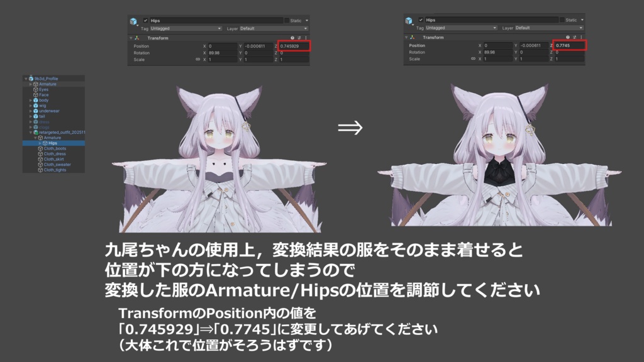Expand the Hips node in the hierarchy
644x362 pixels.
tap(40, 143)
